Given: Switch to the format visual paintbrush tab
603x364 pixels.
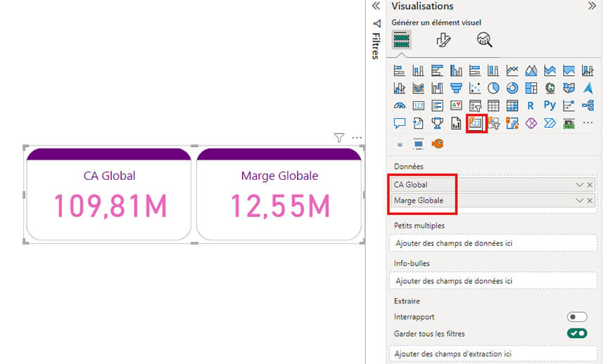Looking at the screenshot, I should (x=443, y=40).
